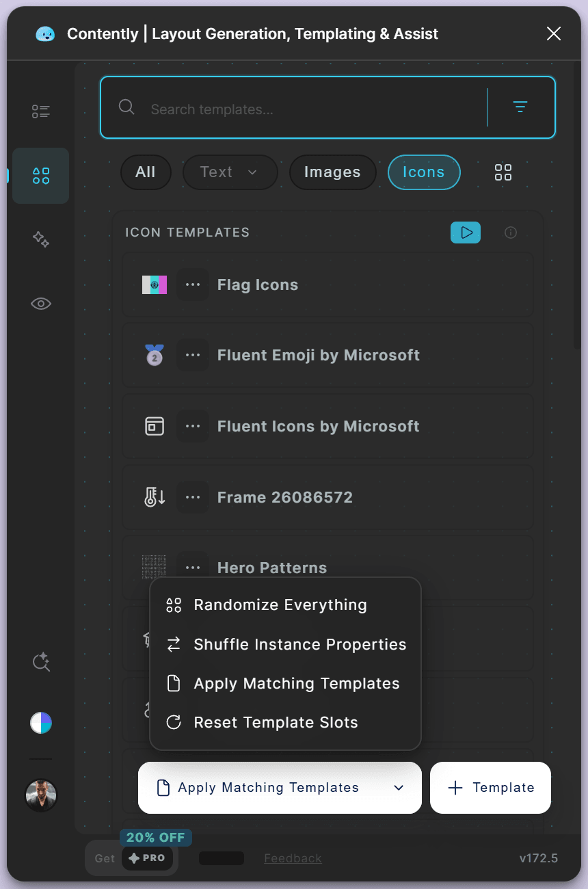The height and width of the screenshot is (889, 588).
Task: Select the Hero Patterns template
Action: point(328,568)
